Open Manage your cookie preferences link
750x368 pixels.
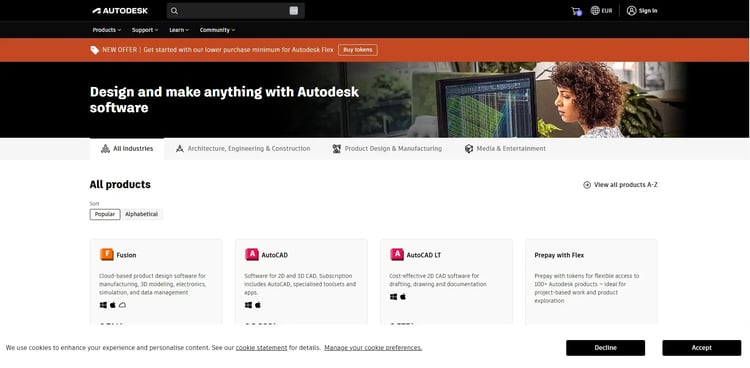[x=373, y=348]
